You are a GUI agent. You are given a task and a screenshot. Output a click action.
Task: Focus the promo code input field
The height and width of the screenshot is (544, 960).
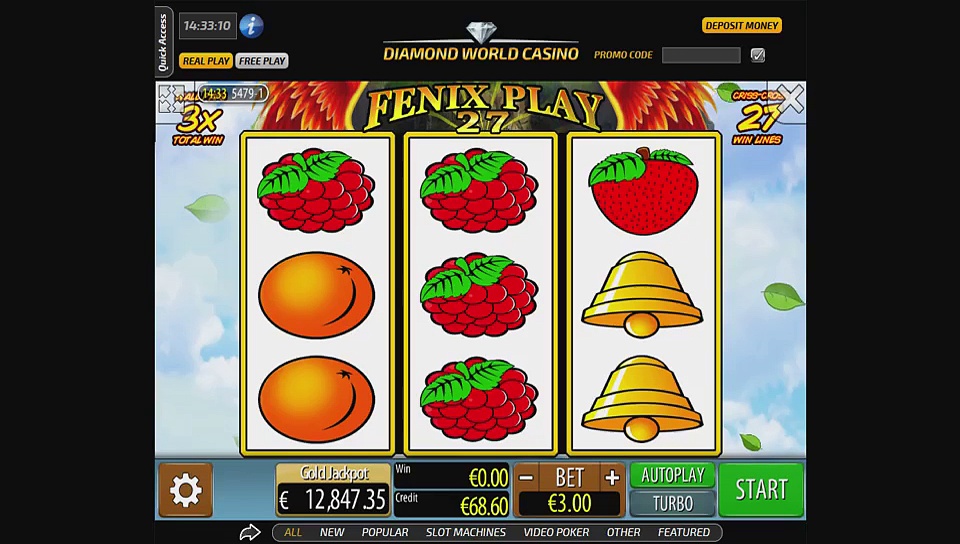[x=701, y=55]
